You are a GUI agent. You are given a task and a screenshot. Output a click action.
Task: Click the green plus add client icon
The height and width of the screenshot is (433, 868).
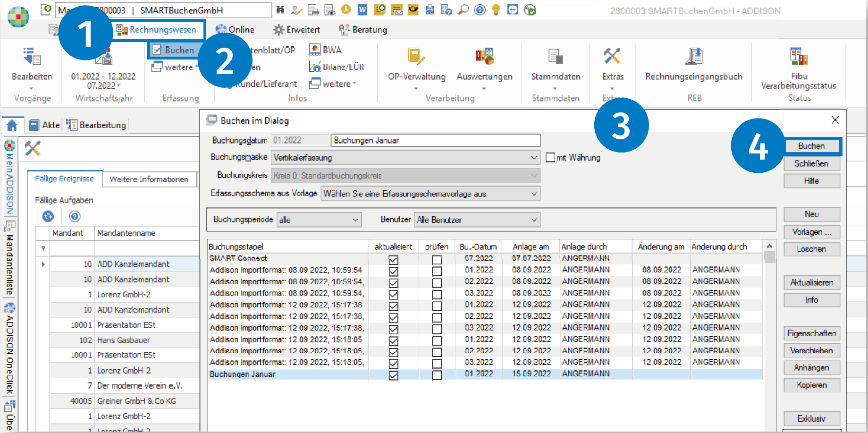click(46, 9)
